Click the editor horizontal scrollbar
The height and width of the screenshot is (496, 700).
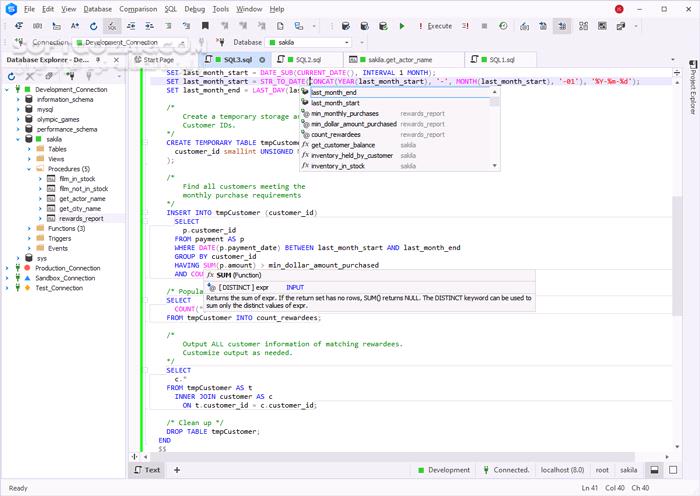pyautogui.click(x=392, y=456)
